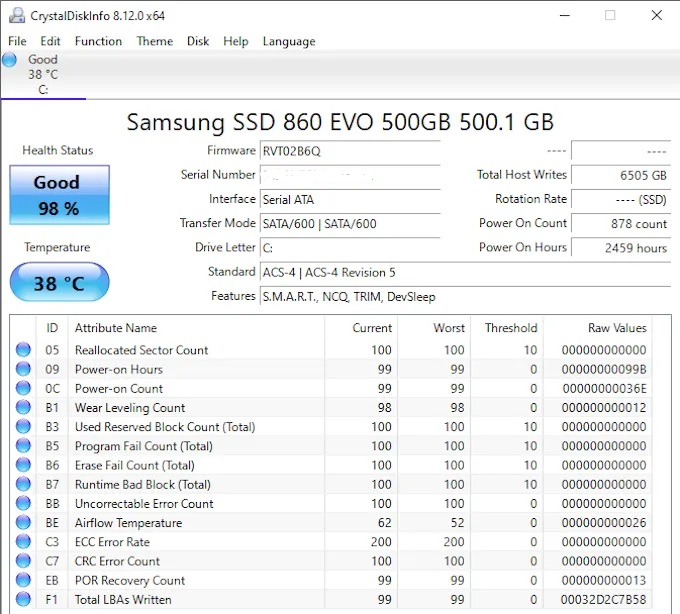Select the Reallocated Sector Count attribute name
Screen dimensions: 680x614
[x=141, y=350]
